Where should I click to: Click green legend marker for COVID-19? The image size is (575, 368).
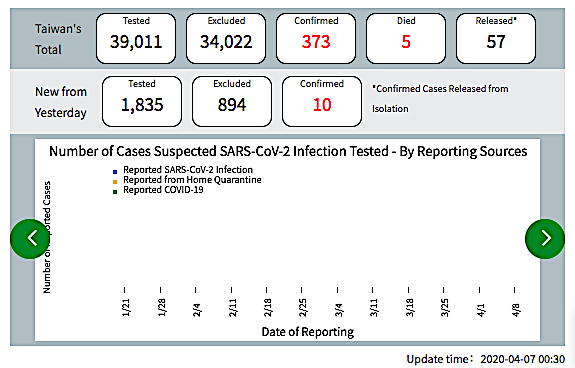[x=115, y=191]
